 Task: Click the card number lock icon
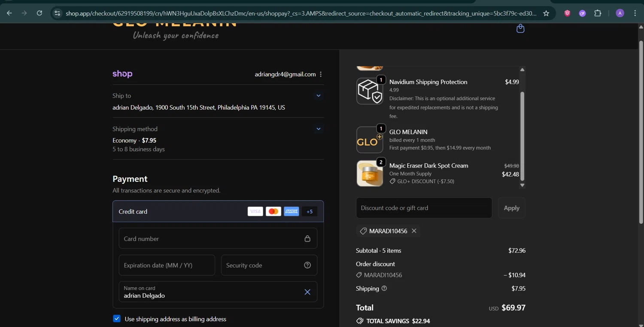pos(307,238)
